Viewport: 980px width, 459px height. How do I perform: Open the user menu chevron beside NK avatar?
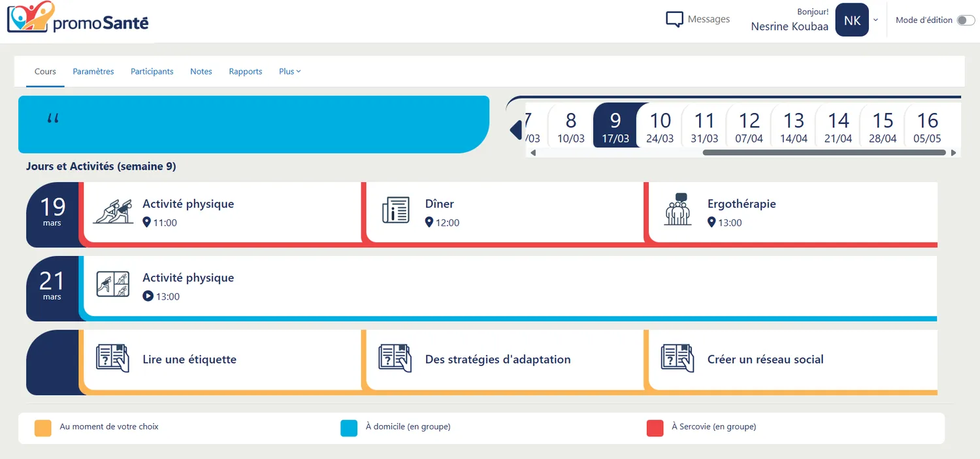tap(875, 20)
